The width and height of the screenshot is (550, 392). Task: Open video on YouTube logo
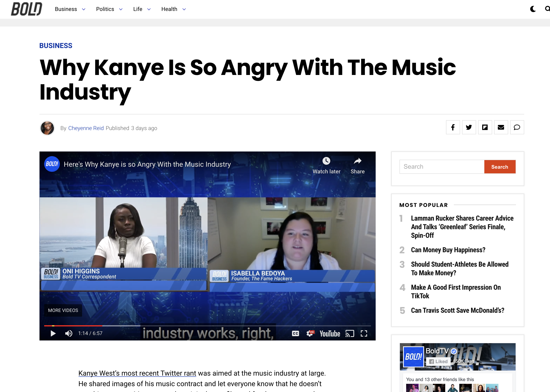pyautogui.click(x=330, y=334)
